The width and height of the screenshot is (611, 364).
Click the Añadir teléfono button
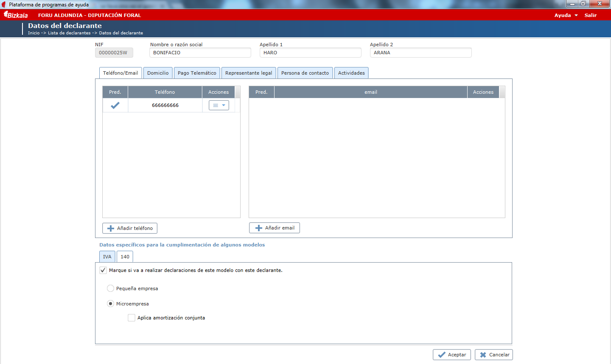click(130, 228)
